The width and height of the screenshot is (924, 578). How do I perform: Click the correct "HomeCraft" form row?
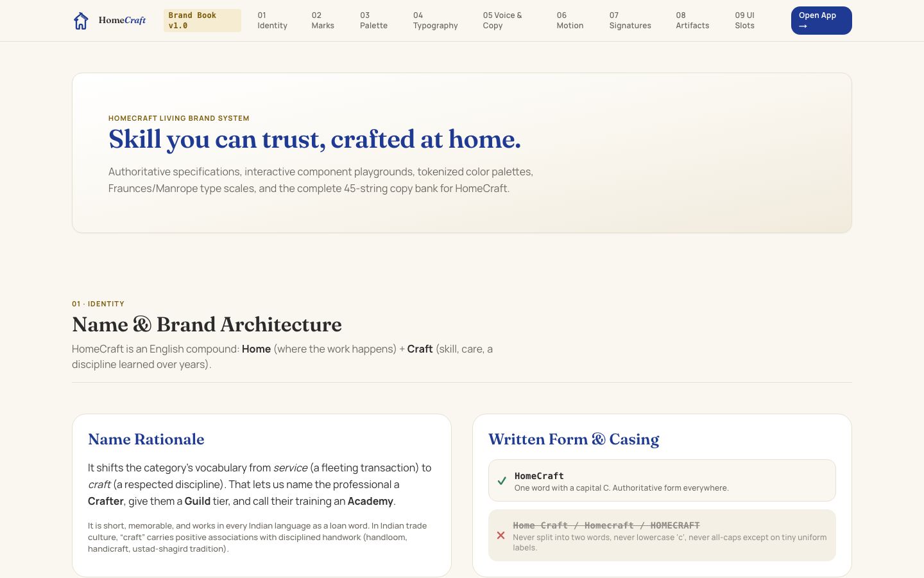coord(662,480)
